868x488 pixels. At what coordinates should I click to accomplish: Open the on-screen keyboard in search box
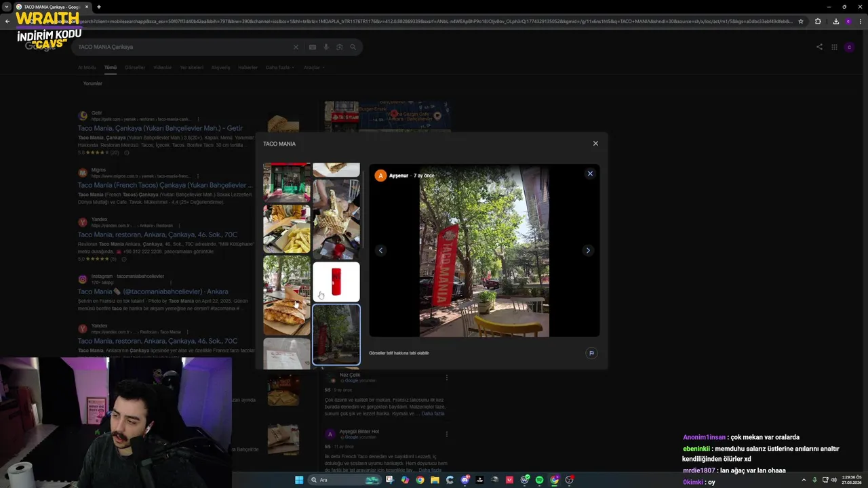[313, 47]
